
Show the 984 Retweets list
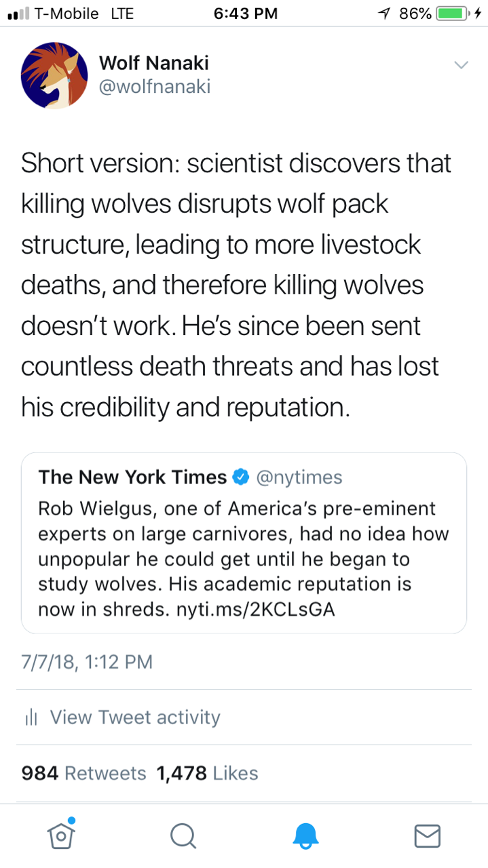[83, 773]
